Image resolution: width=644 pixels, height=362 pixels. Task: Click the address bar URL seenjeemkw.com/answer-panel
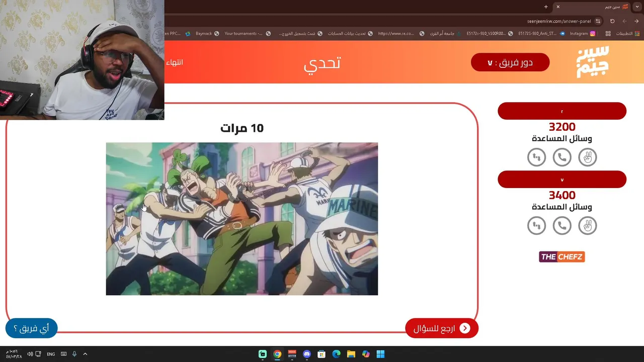click(x=558, y=21)
